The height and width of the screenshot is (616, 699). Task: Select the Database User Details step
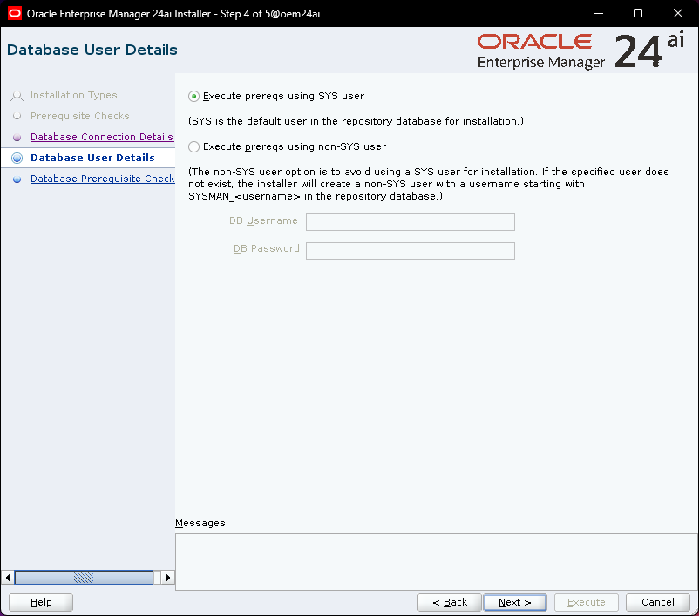[x=92, y=158]
